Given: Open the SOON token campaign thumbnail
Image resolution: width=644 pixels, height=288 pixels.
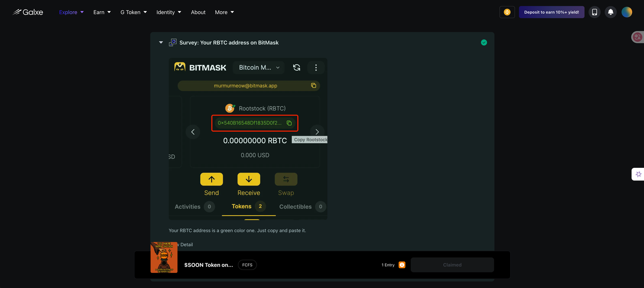Looking at the screenshot, I should pos(164,257).
